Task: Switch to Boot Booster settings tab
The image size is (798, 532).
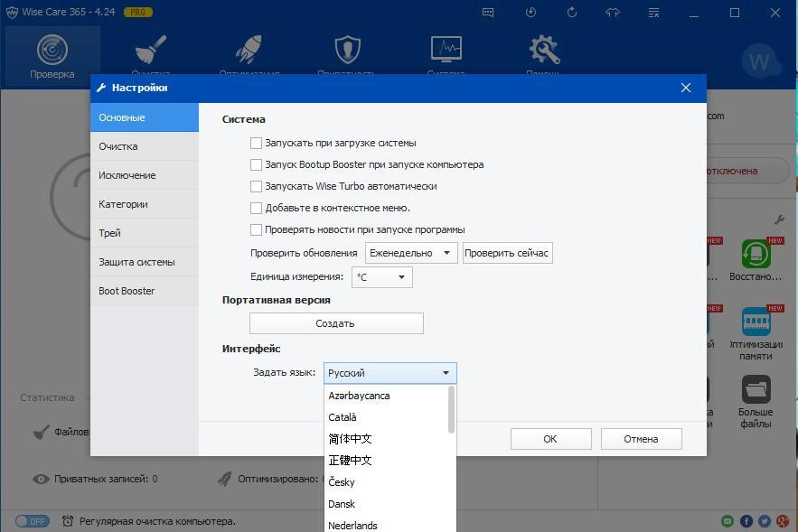Action: coord(145,291)
